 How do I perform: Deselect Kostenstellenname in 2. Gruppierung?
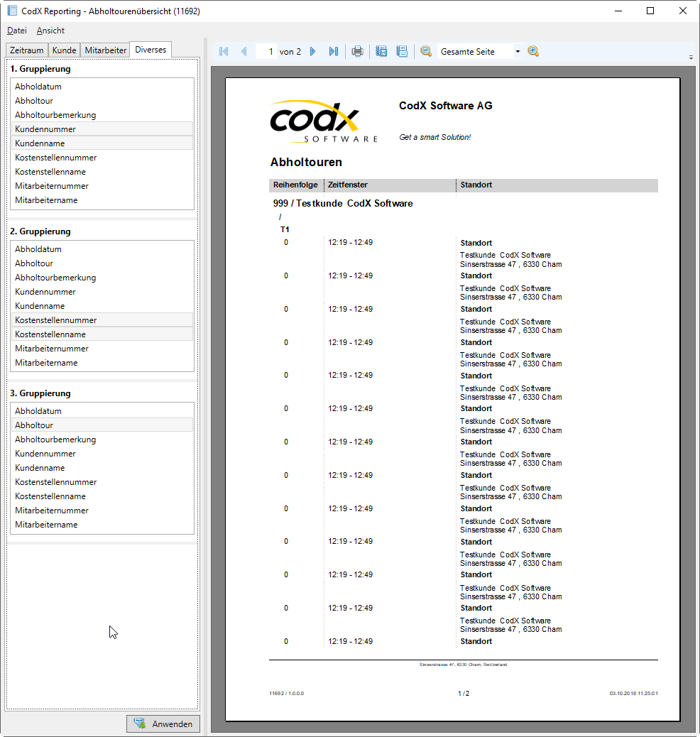tap(102, 334)
